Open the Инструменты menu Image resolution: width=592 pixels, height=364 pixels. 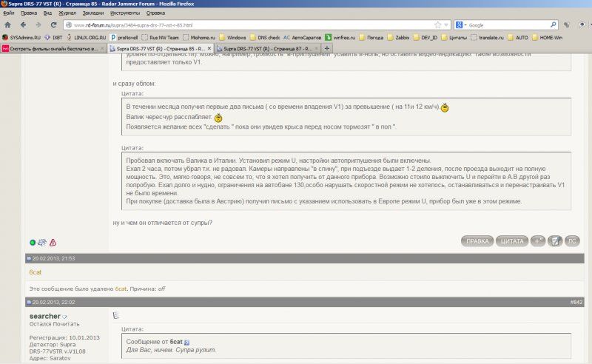point(125,13)
